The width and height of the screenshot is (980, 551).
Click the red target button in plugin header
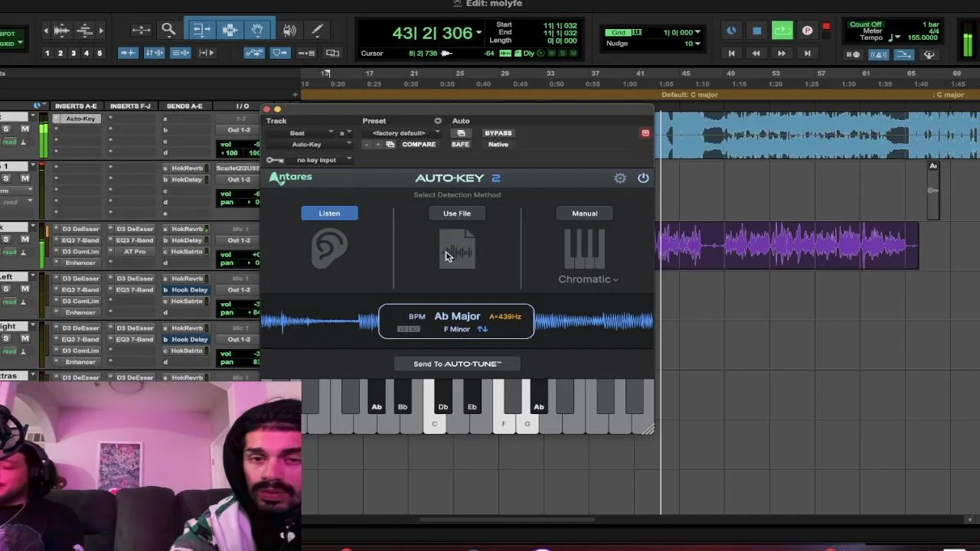[x=645, y=133]
